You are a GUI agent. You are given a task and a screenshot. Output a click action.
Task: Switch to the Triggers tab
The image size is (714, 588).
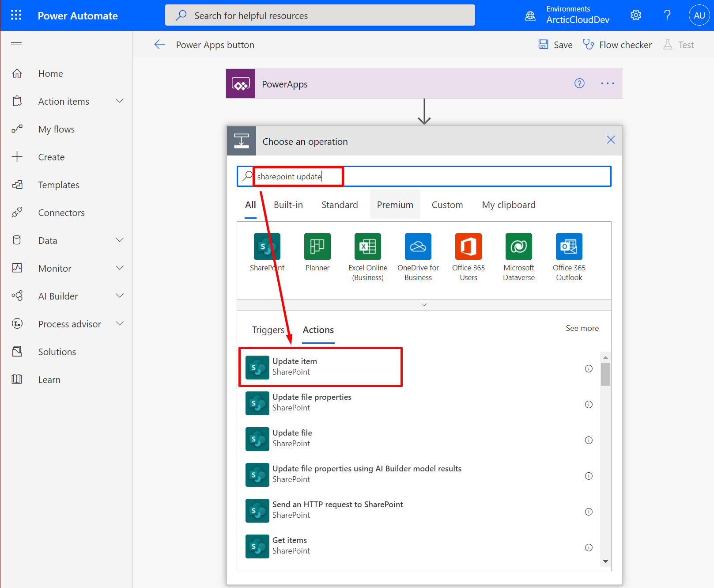coord(268,330)
